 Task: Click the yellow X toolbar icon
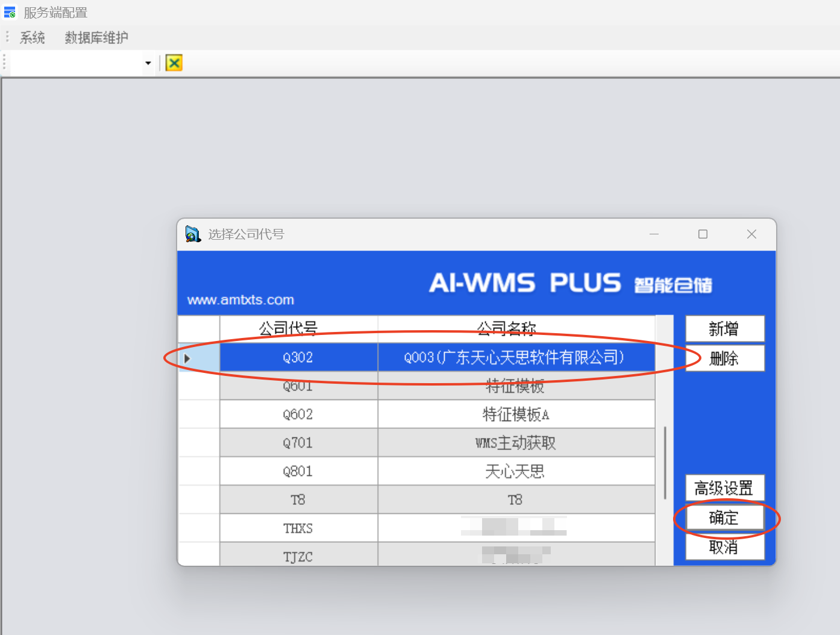click(x=174, y=63)
